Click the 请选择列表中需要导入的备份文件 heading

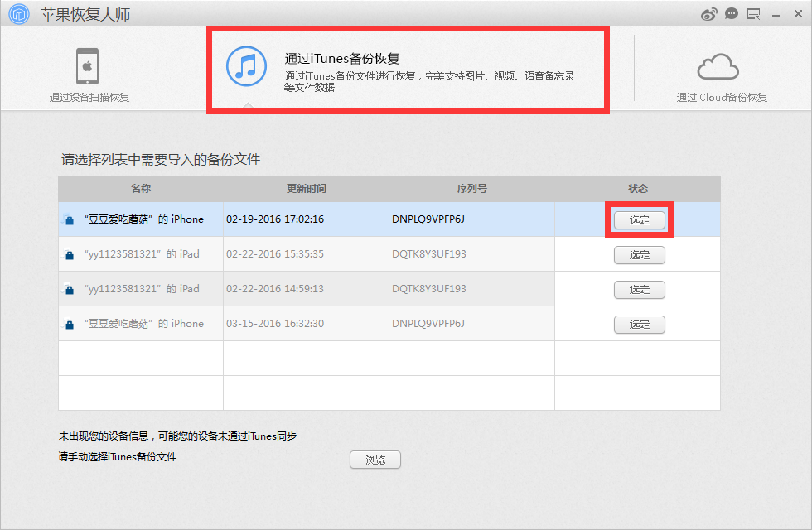point(161,159)
